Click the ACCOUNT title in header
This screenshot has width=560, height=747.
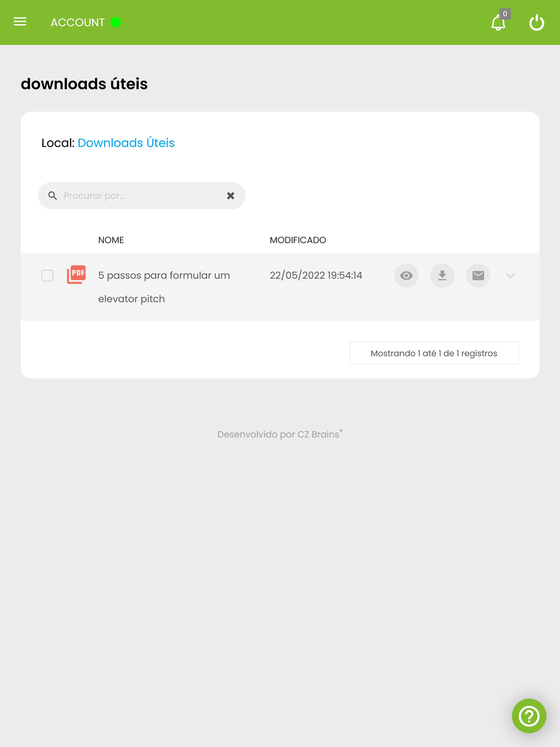point(78,22)
